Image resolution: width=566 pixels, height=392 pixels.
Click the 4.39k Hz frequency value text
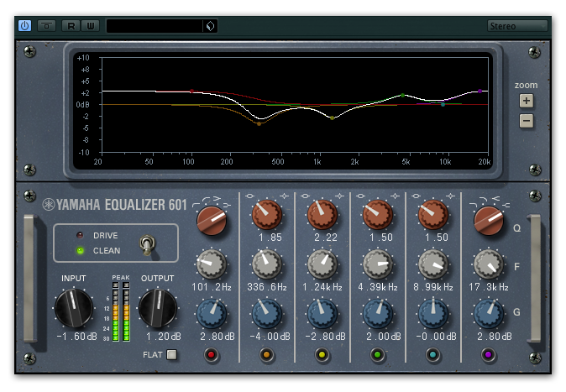tap(378, 287)
